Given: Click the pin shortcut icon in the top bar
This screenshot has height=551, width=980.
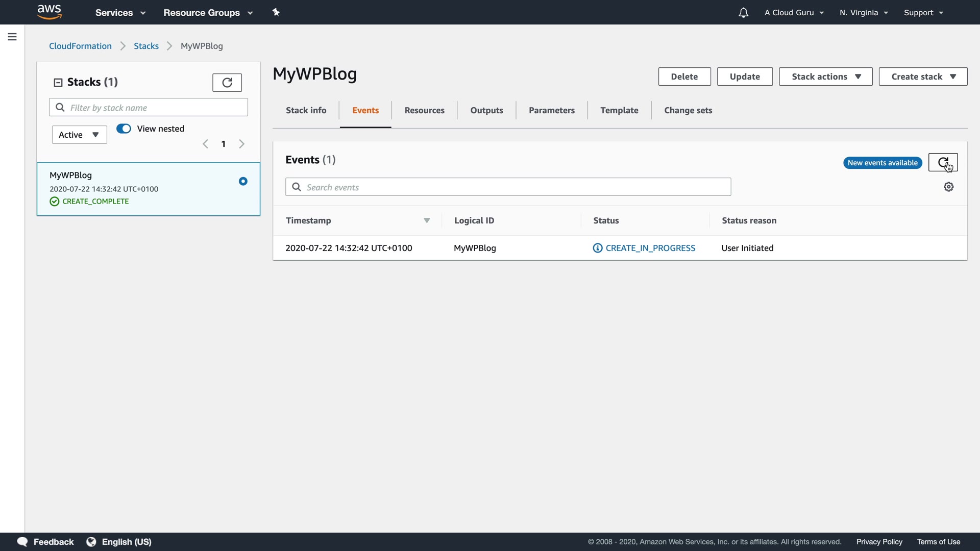Looking at the screenshot, I should [x=276, y=12].
